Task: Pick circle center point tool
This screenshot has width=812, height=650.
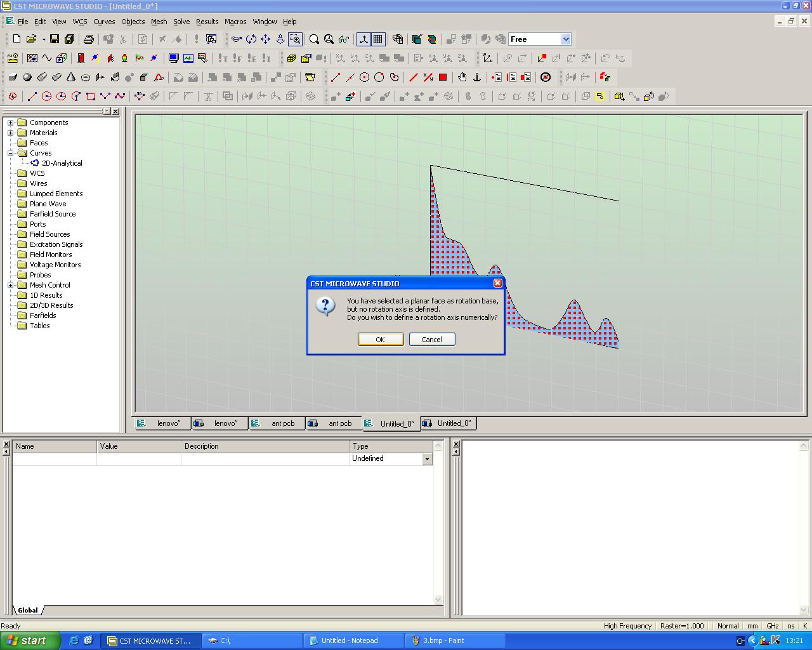Action: [365, 77]
